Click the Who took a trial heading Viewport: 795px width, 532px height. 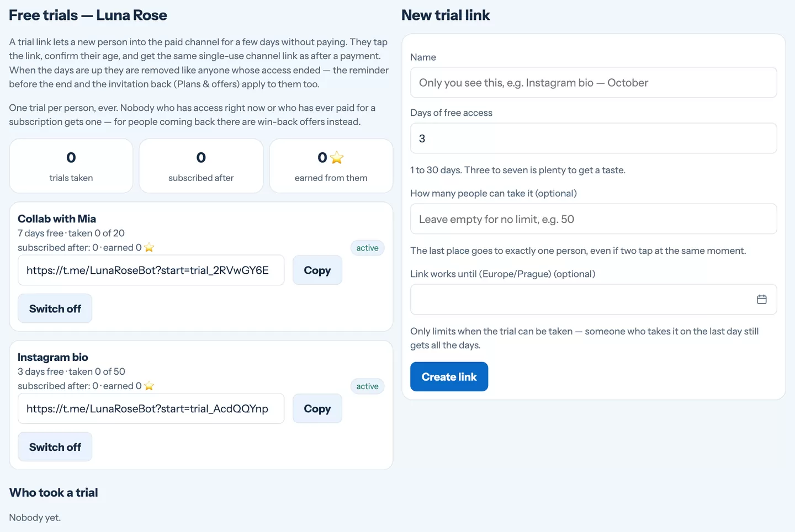tap(54, 492)
